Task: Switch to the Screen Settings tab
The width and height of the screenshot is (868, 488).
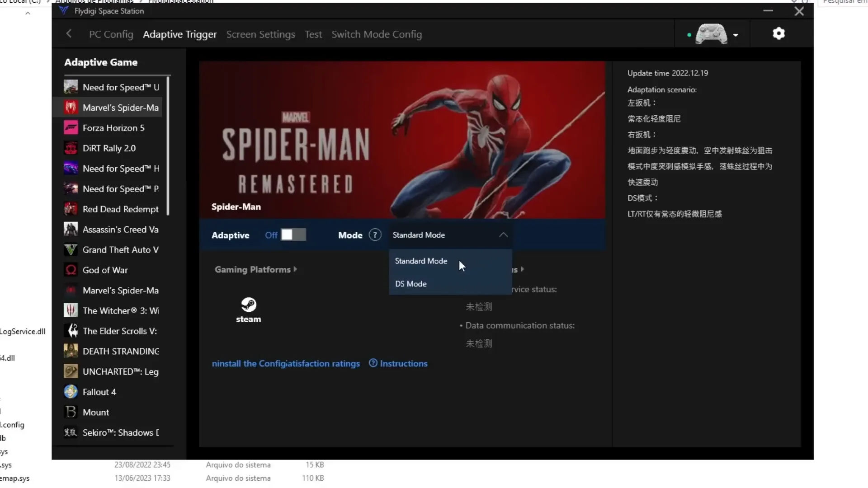Action: pos(260,34)
